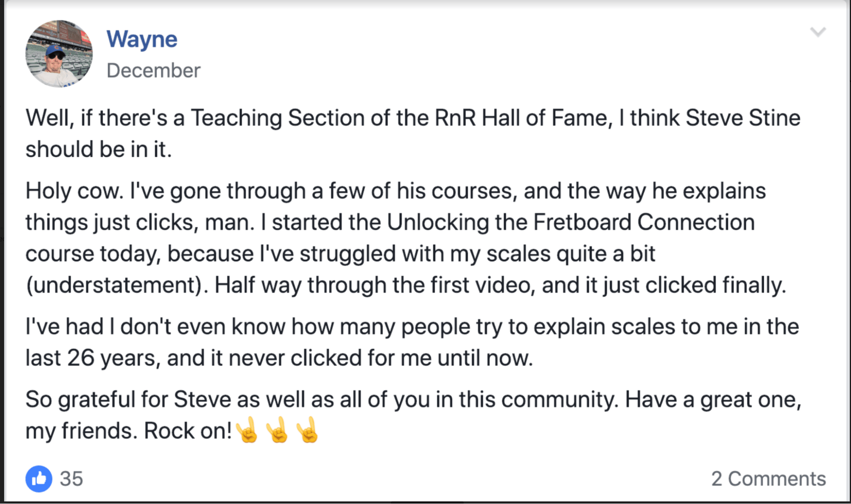Viewport: 851px width, 504px height.
Task: Open the Wayne profile name link
Action: pos(142,39)
